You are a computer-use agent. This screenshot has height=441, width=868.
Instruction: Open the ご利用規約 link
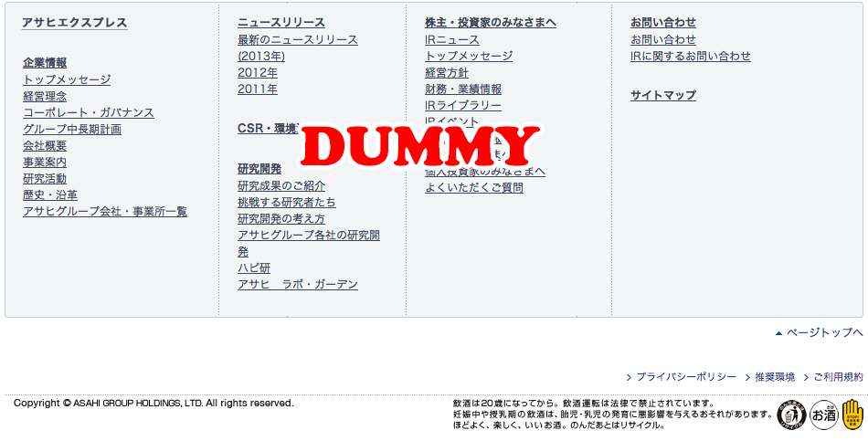coord(837,377)
